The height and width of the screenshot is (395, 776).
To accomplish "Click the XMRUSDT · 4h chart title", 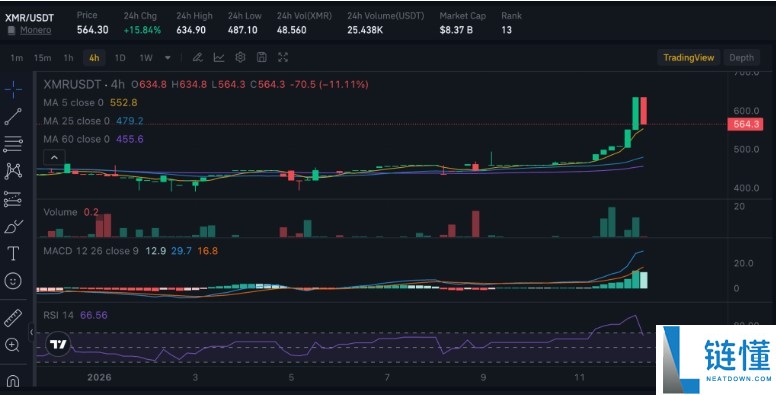I will pos(84,84).
